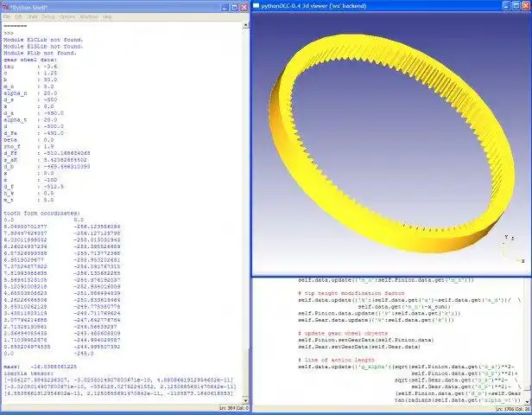Click the shell scrollbar up arrow
This screenshot has width=532, height=415.
point(245,25)
